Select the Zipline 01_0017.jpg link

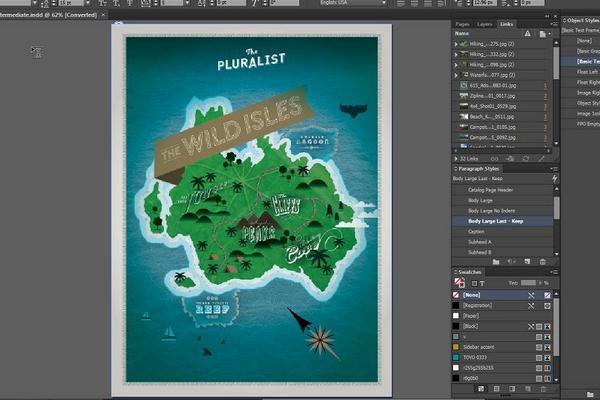pyautogui.click(x=502, y=96)
